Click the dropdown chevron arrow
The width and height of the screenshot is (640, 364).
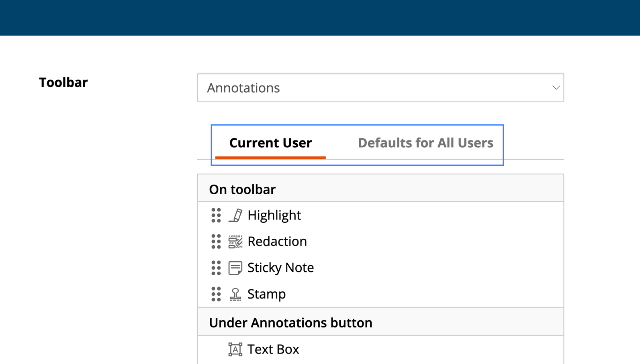click(556, 87)
